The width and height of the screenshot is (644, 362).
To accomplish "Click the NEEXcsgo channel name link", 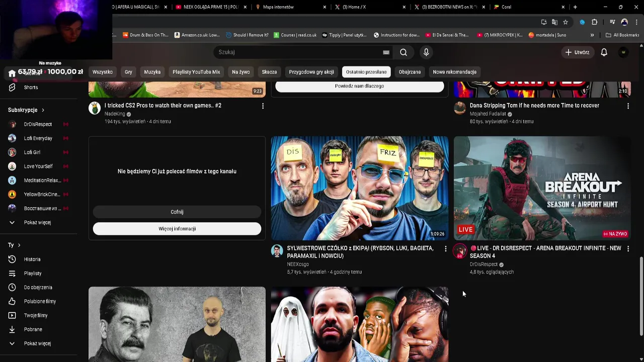I will [298, 264].
